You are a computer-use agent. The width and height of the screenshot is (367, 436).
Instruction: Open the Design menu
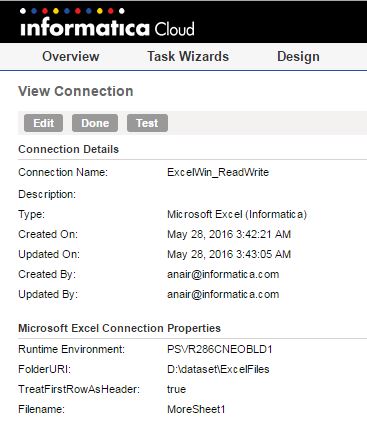pyautogui.click(x=298, y=56)
